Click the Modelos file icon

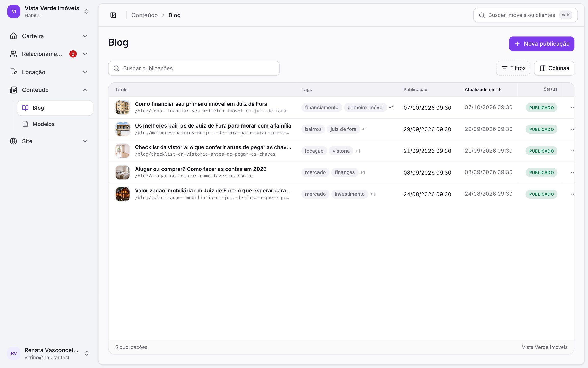click(x=25, y=124)
